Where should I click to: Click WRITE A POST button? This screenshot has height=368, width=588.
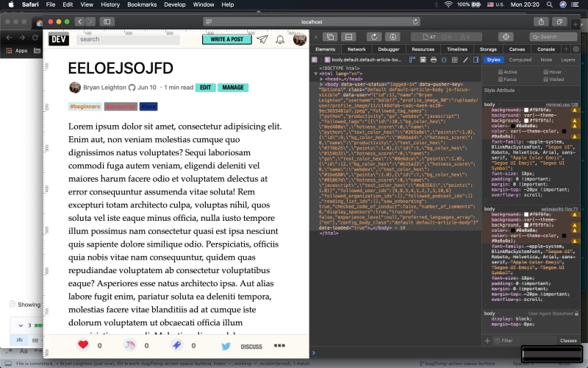[x=227, y=39]
